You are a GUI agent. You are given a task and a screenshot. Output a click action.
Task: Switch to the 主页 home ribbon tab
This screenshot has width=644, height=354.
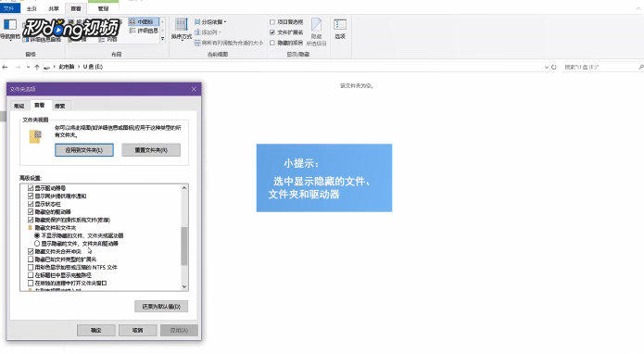click(x=32, y=8)
